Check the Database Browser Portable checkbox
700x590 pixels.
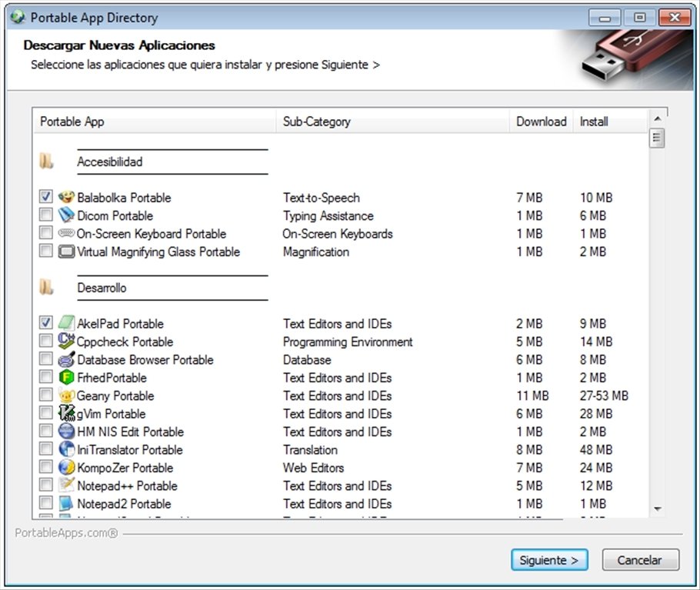(45, 358)
